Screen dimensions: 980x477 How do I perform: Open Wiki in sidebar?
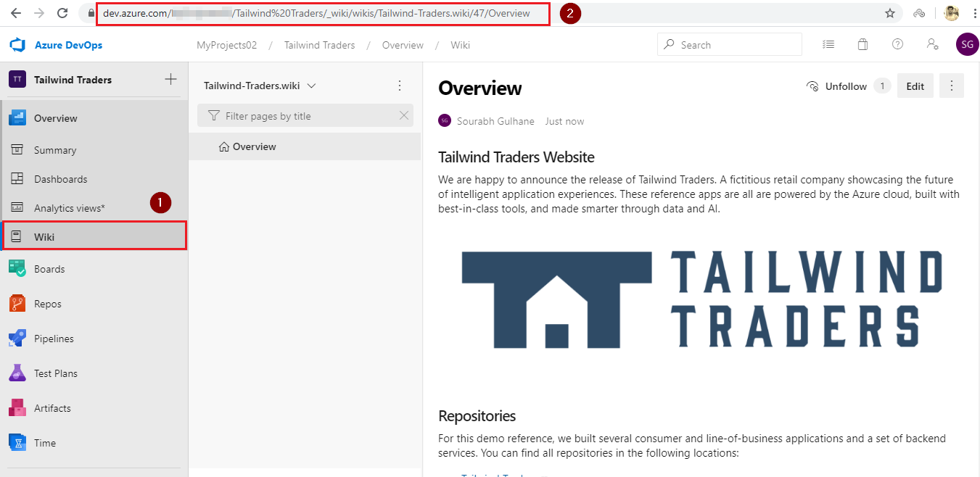[x=94, y=236]
